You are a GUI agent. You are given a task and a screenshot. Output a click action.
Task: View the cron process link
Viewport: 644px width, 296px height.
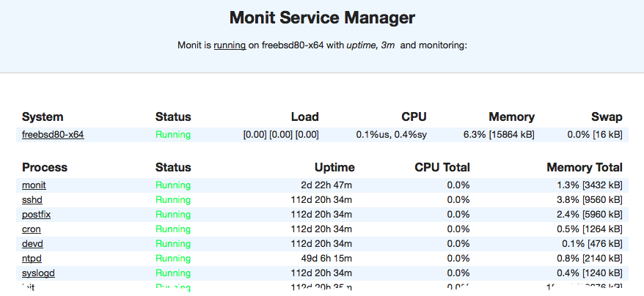pyautogui.click(x=32, y=229)
